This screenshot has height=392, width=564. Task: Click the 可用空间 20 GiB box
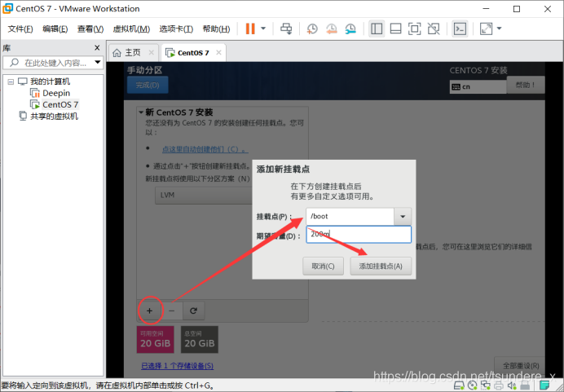(156, 340)
